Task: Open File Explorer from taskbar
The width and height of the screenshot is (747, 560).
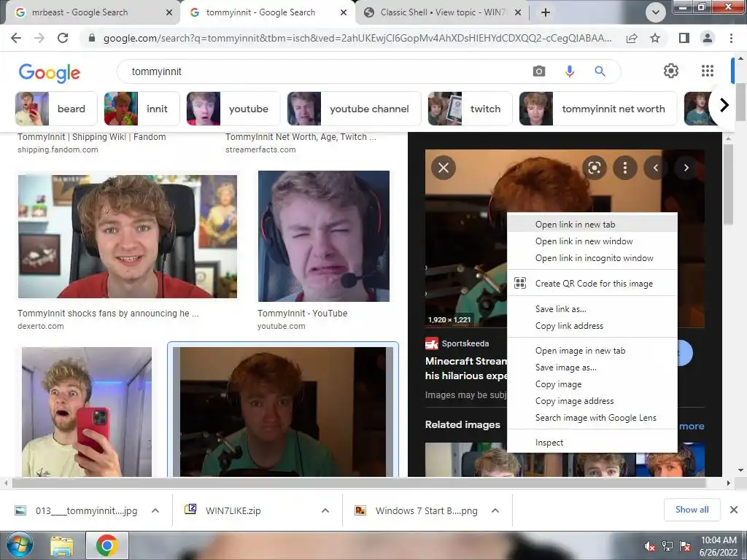Action: coord(62,546)
